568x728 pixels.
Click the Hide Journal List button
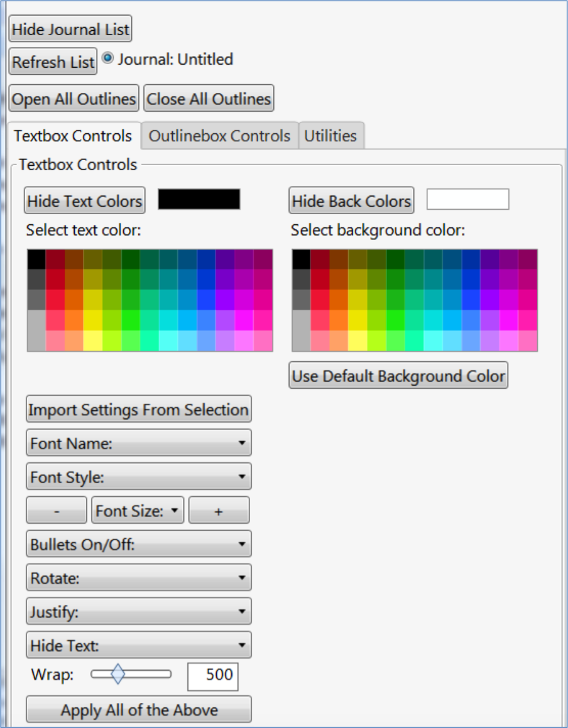point(70,28)
